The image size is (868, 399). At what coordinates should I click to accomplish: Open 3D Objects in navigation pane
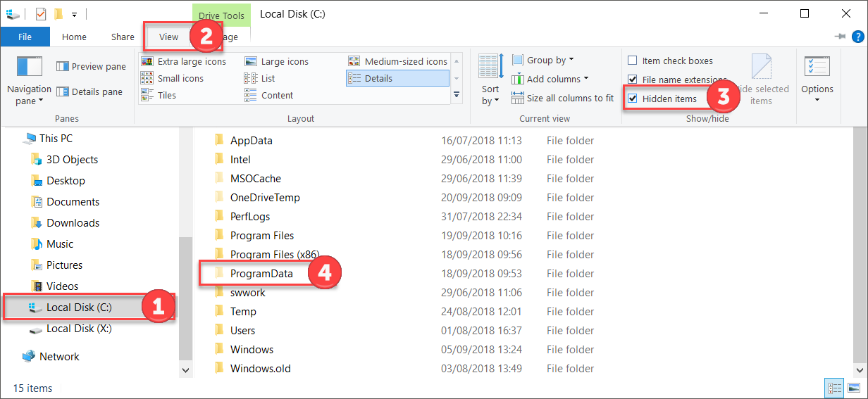click(65, 160)
